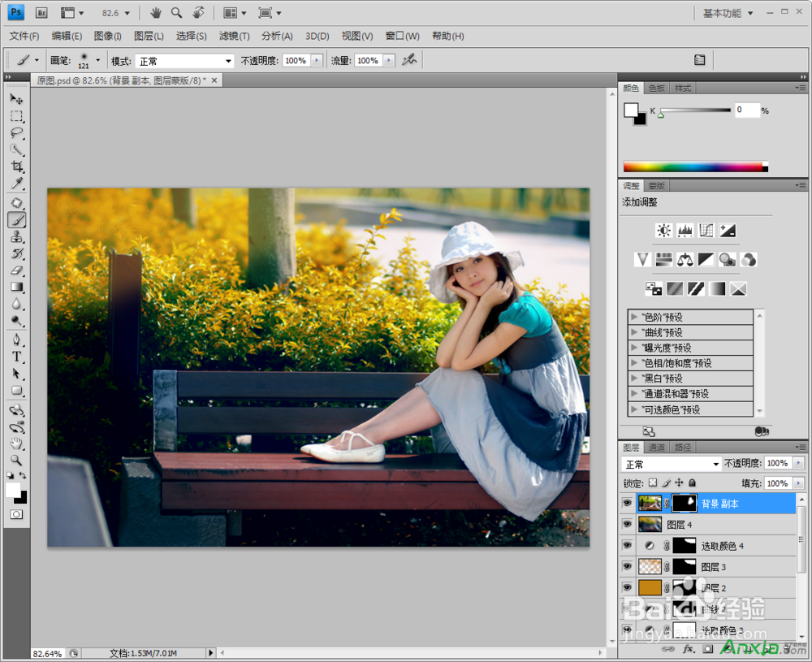Select the Rectangle shape tool
812x662 pixels.
(16, 391)
